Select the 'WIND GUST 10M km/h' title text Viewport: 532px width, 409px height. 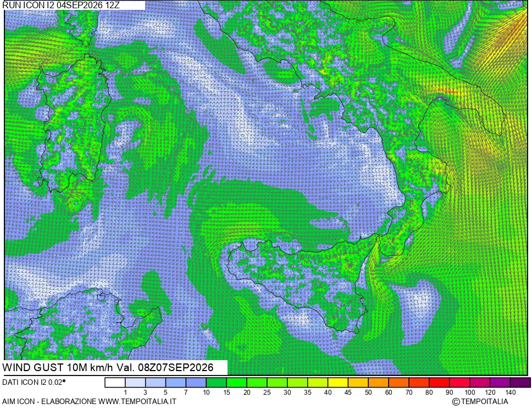coord(58,367)
